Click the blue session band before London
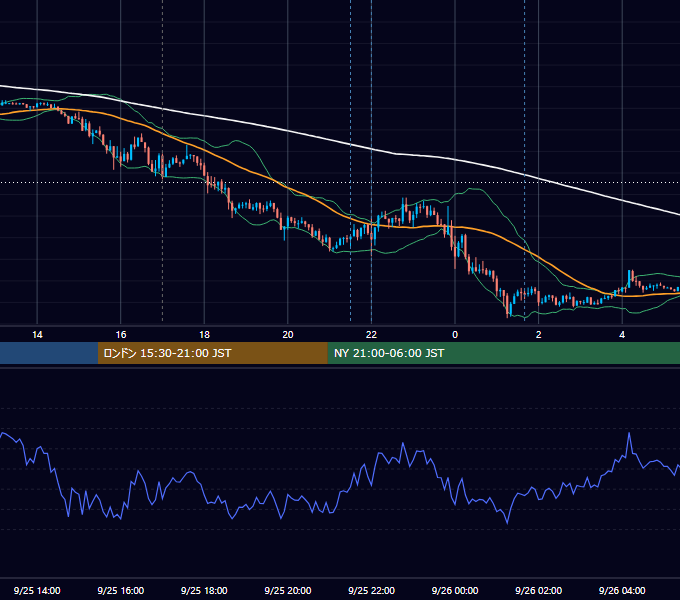The height and width of the screenshot is (600, 680). [49, 353]
